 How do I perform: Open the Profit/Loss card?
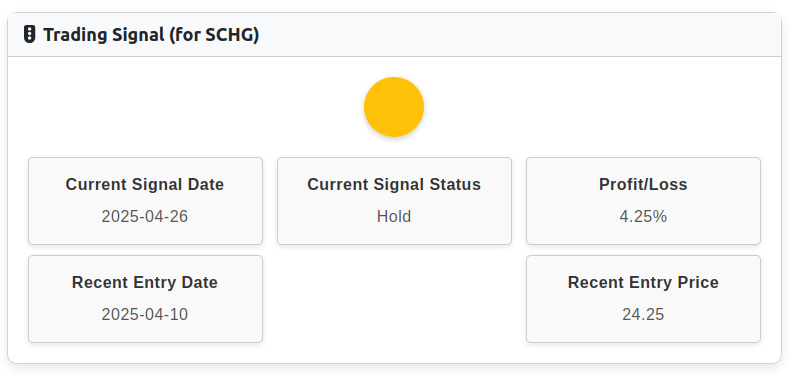pos(643,201)
